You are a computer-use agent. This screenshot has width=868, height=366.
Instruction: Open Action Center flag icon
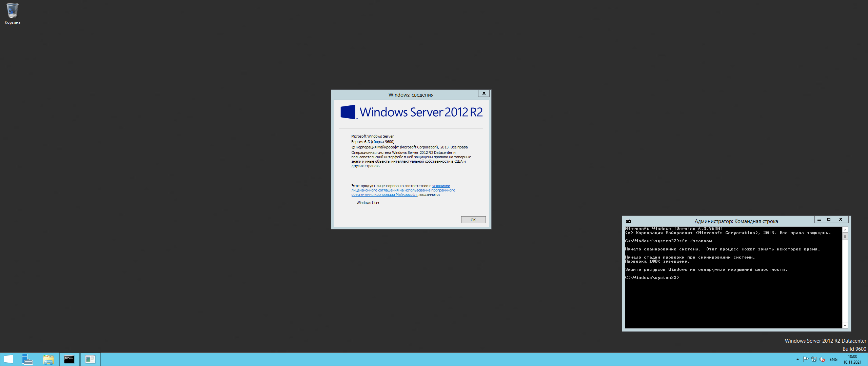pyautogui.click(x=806, y=359)
